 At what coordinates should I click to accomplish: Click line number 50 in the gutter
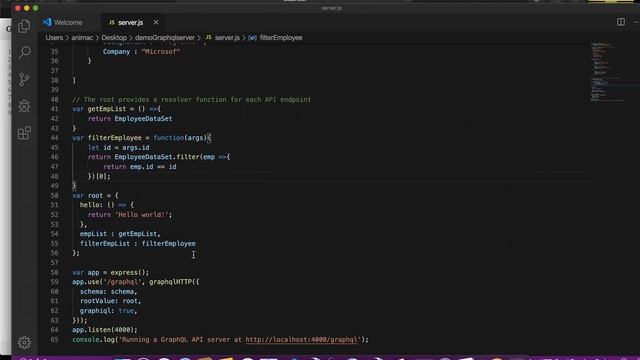(x=54, y=196)
